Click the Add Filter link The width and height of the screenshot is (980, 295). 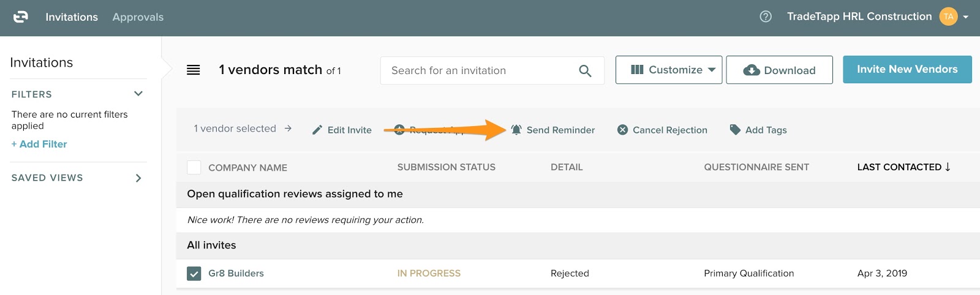[39, 144]
